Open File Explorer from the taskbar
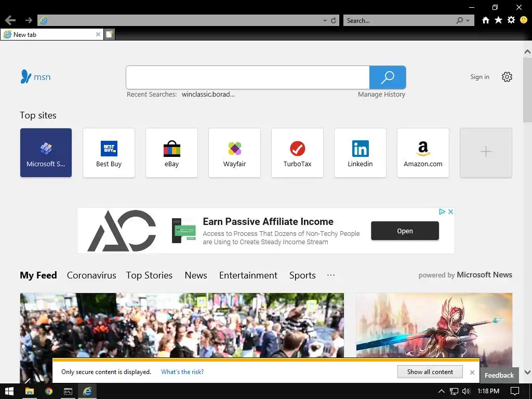 click(x=30, y=391)
